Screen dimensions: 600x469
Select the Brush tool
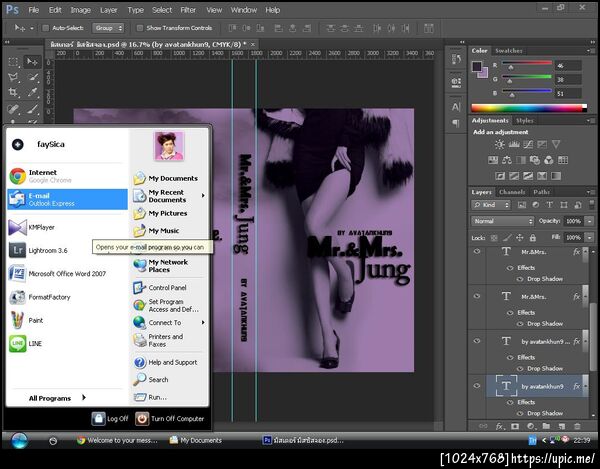tap(32, 109)
